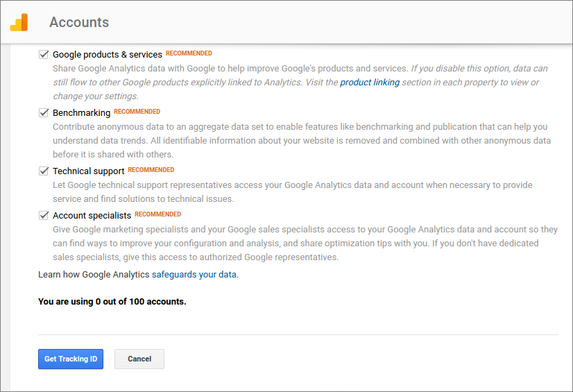The width and height of the screenshot is (573, 392).
Task: Click the Accounts page heading
Action: [79, 22]
